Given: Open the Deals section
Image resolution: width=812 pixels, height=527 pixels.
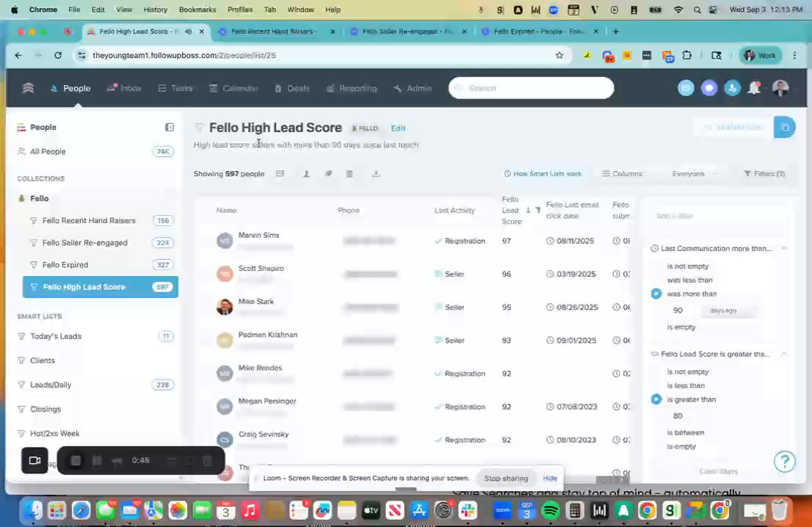Looking at the screenshot, I should [292, 89].
